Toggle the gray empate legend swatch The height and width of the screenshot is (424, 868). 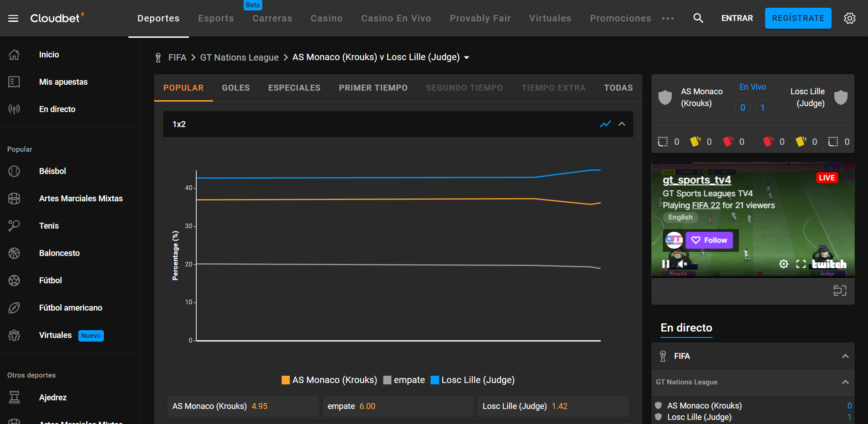pos(387,380)
